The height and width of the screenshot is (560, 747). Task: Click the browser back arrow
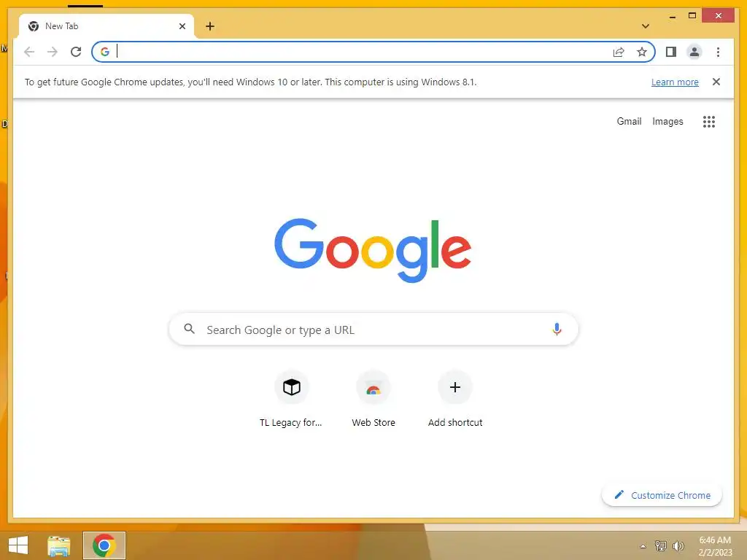pyautogui.click(x=29, y=52)
